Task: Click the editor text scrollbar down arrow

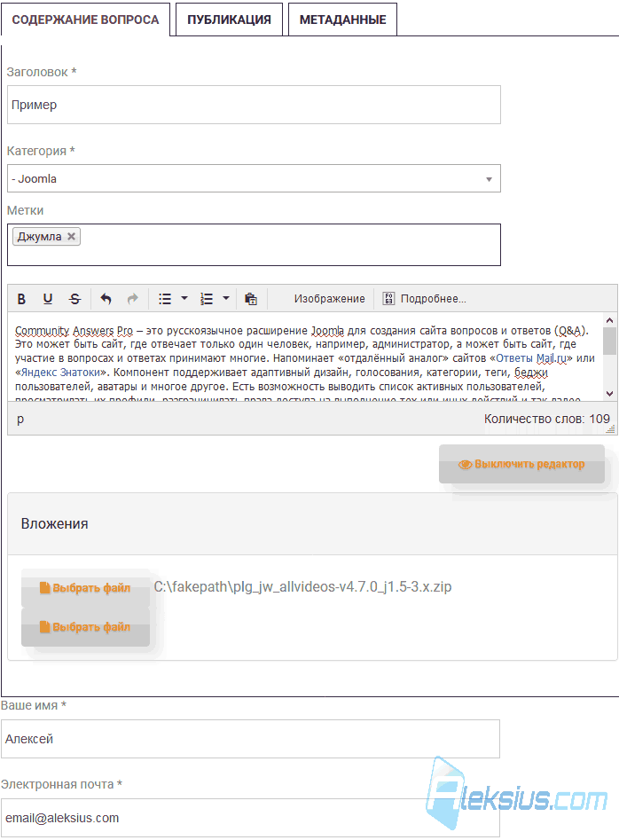Action: (x=609, y=393)
